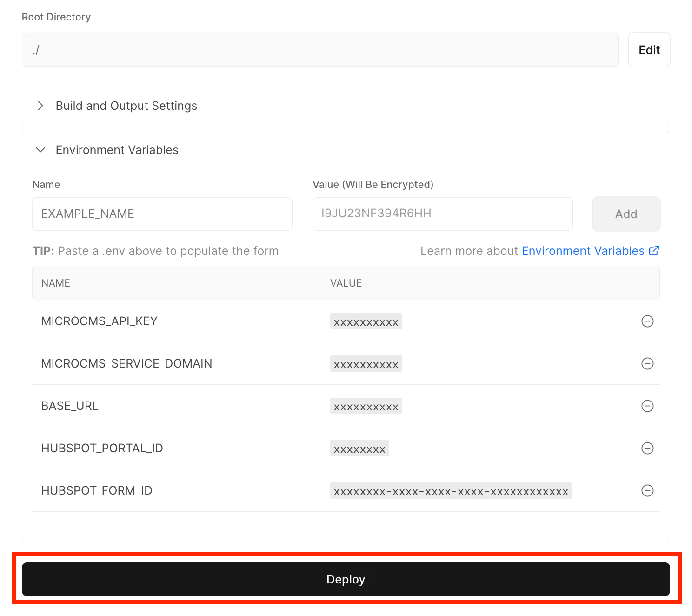Remove the MICROCMS_SERVICE_DOMAIN variable

pyautogui.click(x=647, y=363)
